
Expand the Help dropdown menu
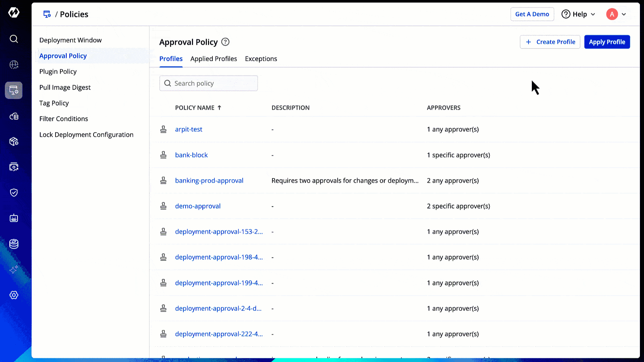pos(578,14)
